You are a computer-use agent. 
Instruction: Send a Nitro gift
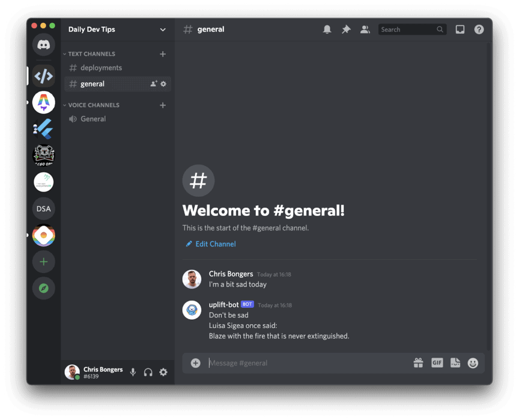418,363
